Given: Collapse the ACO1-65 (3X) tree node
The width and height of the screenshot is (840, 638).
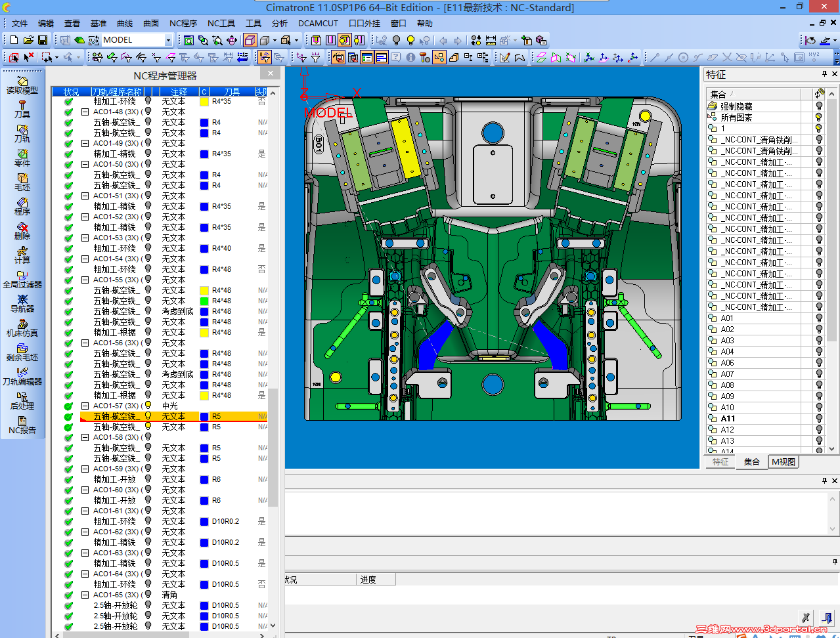Looking at the screenshot, I should coord(85,595).
